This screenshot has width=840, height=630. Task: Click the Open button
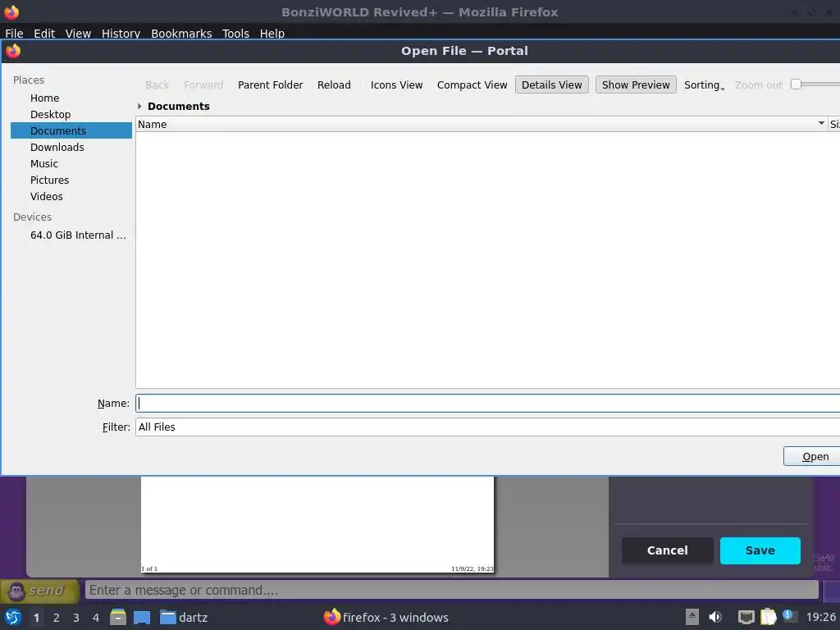812,456
